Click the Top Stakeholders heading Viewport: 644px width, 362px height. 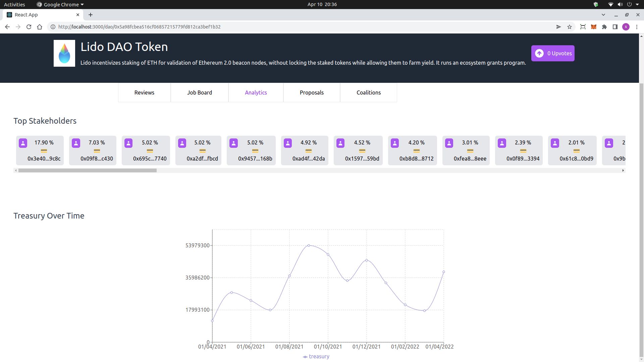point(45,121)
